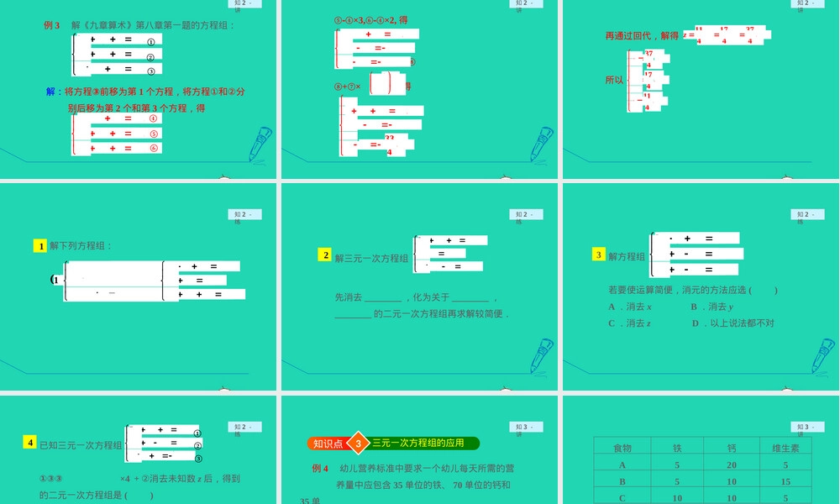Click the 知2 tag on exercise 1 slide

coord(244,214)
